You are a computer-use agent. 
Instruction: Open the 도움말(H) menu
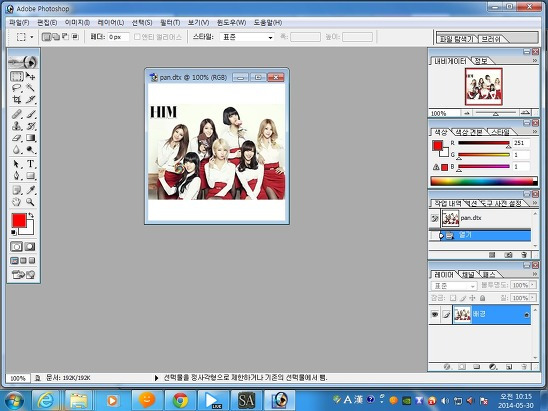click(268, 23)
